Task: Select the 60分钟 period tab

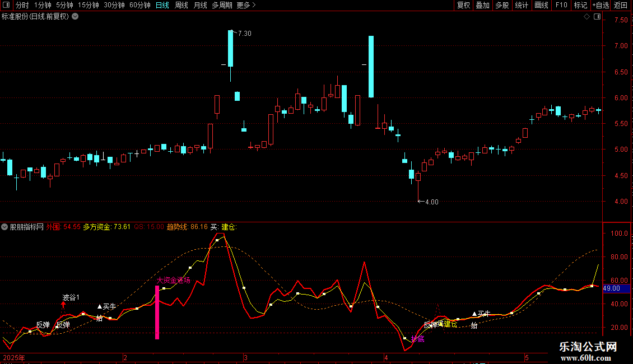Action: coord(139,5)
